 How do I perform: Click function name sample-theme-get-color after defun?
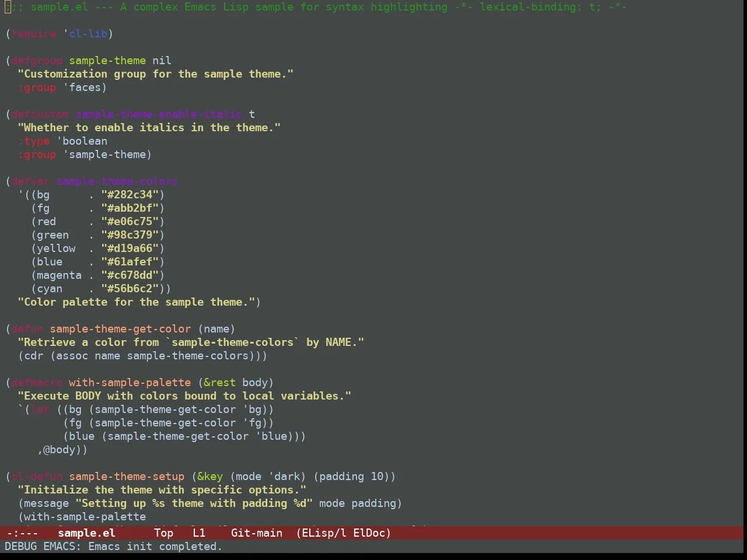click(120, 329)
